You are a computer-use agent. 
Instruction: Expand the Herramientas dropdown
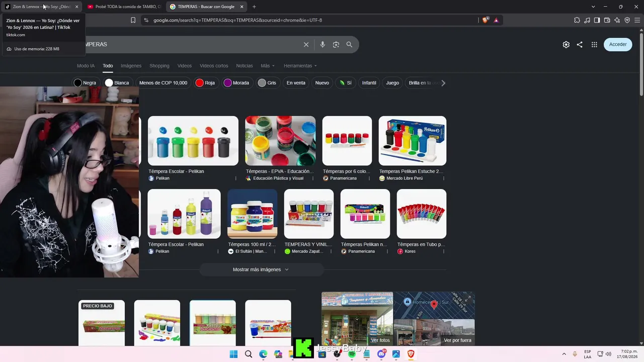(300, 66)
